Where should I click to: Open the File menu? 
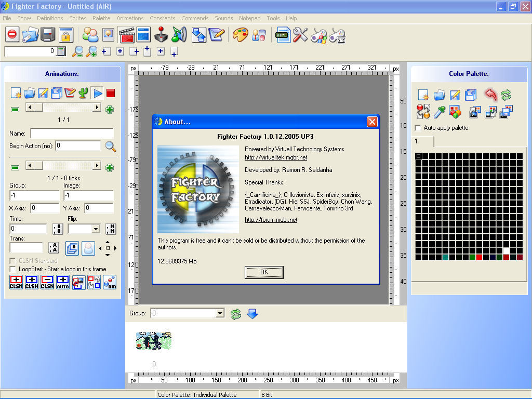click(x=7, y=18)
